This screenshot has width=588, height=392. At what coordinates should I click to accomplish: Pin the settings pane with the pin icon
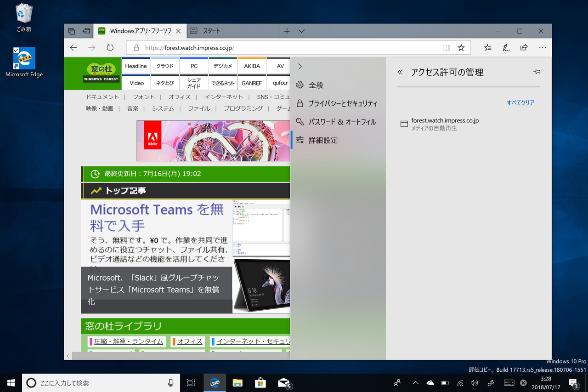[x=537, y=72]
